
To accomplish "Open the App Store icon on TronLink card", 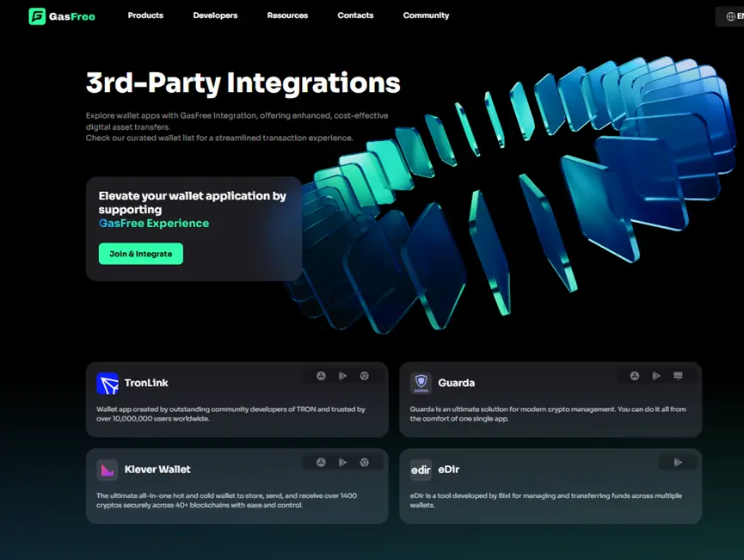I will click(321, 376).
